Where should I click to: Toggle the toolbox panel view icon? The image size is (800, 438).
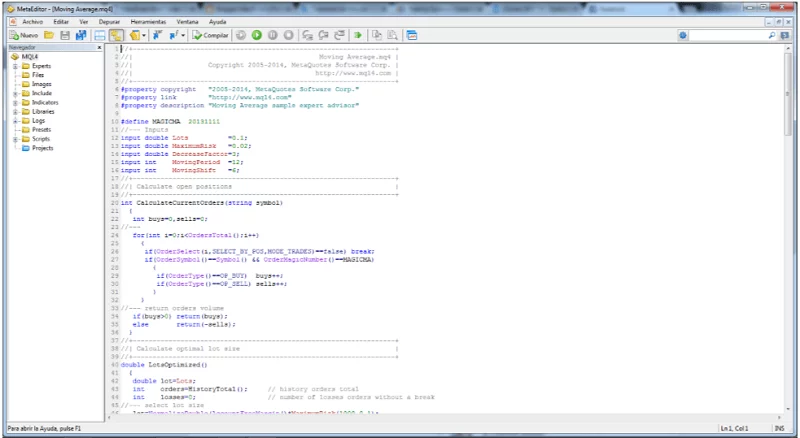100,35
